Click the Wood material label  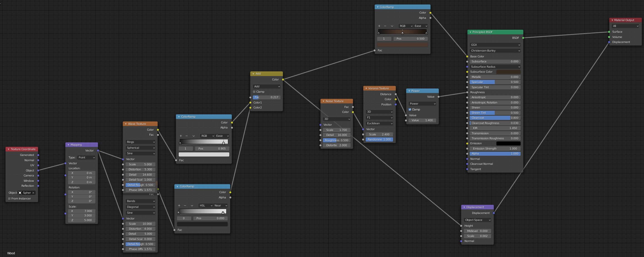(x=11, y=253)
